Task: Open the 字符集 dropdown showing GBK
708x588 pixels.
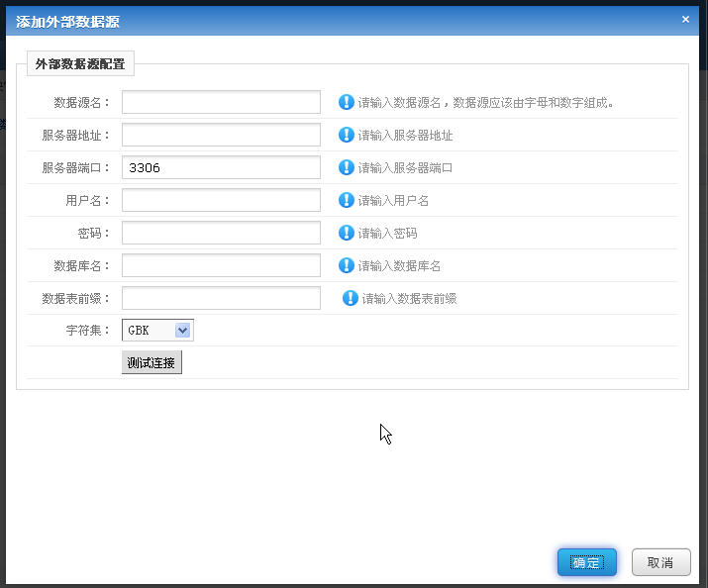Action: pyautogui.click(x=157, y=331)
